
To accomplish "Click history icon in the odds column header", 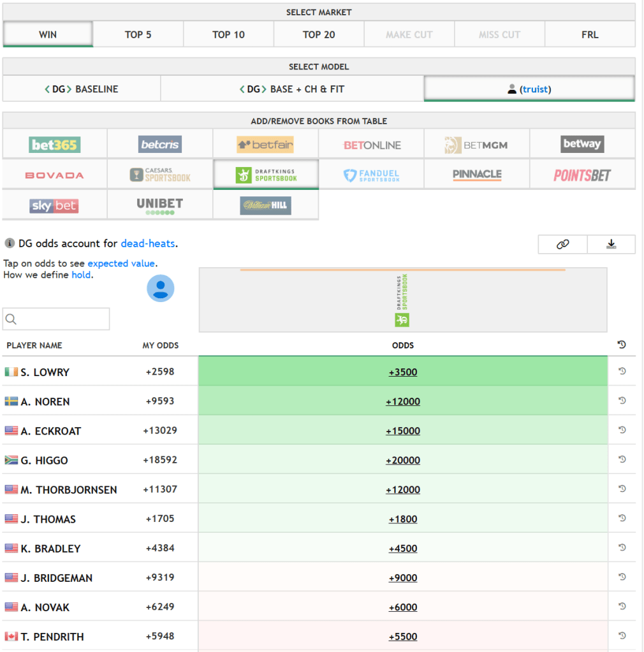I will point(622,345).
